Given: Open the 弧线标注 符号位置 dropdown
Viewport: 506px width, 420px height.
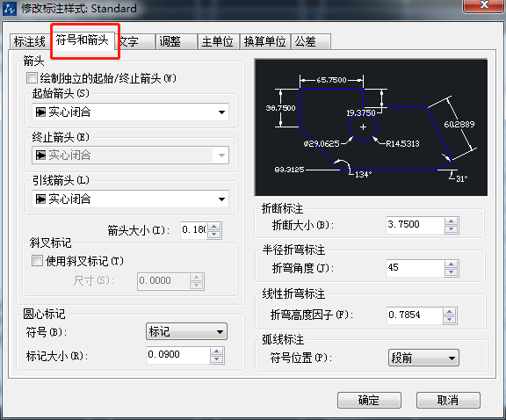Looking at the screenshot, I should coord(423,358).
